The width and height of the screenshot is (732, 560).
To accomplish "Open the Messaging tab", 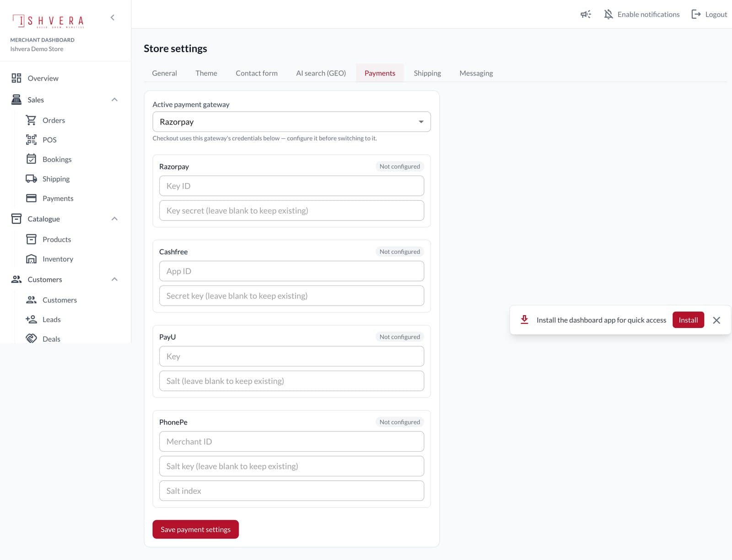I will click(476, 73).
